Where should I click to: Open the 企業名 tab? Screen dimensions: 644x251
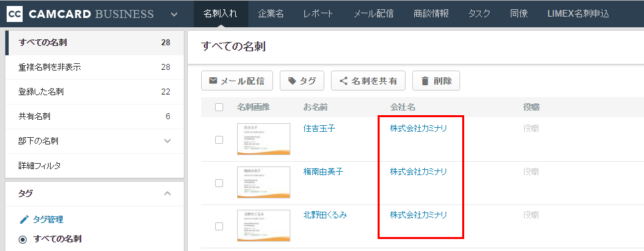270,14
